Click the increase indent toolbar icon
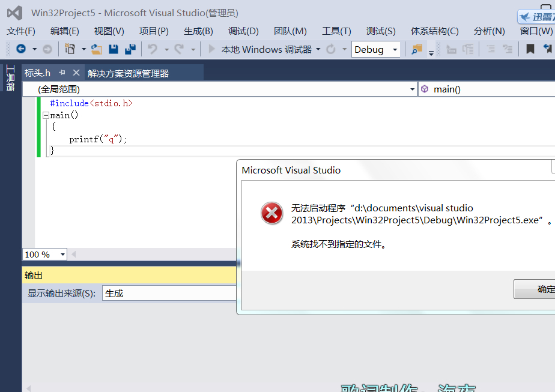The image size is (555, 392). coord(468,49)
